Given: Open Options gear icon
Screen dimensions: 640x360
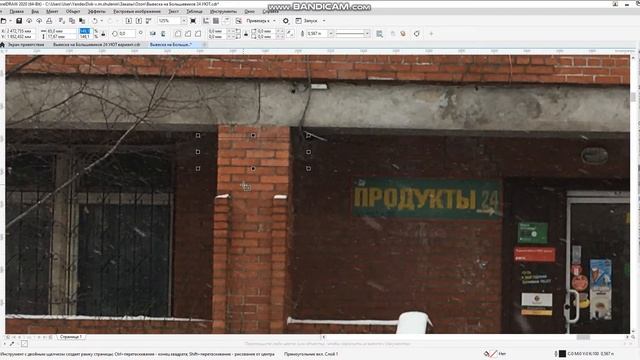Looking at the screenshot, I should pos(286,20).
